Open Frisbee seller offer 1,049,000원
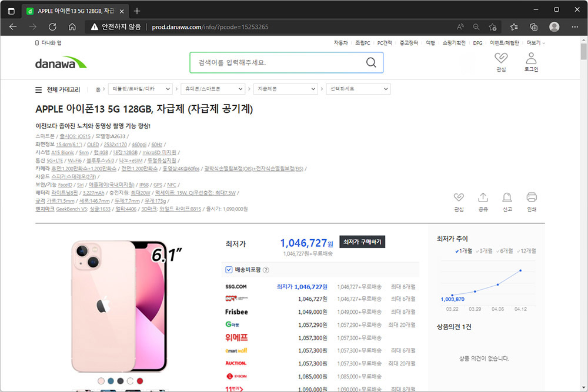The width and height of the screenshot is (588, 392). pyautogui.click(x=320, y=312)
